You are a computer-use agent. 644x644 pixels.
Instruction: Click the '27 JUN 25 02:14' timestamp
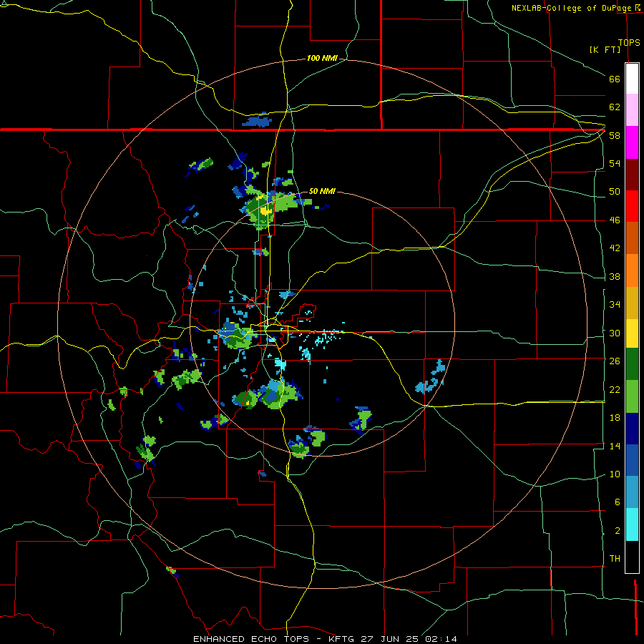tap(409, 639)
